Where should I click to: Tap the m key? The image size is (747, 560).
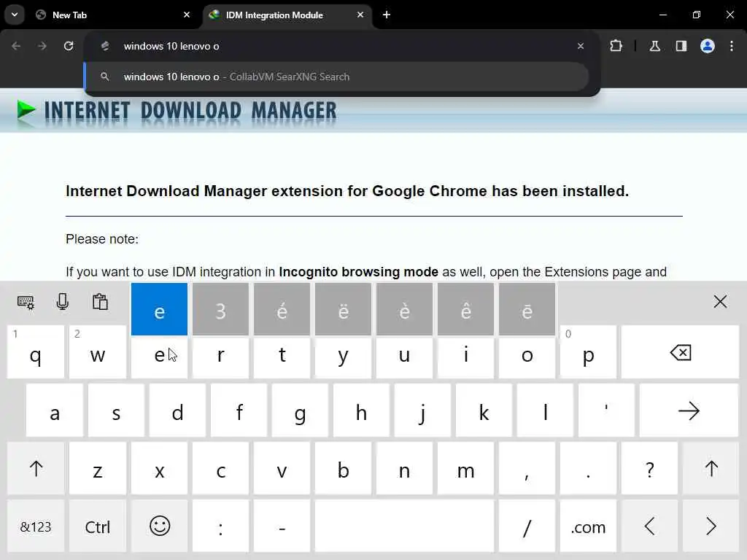click(466, 469)
